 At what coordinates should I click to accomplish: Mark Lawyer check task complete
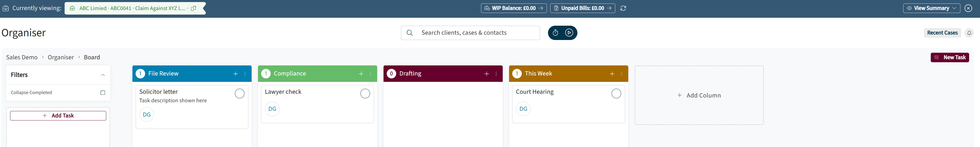[365, 93]
